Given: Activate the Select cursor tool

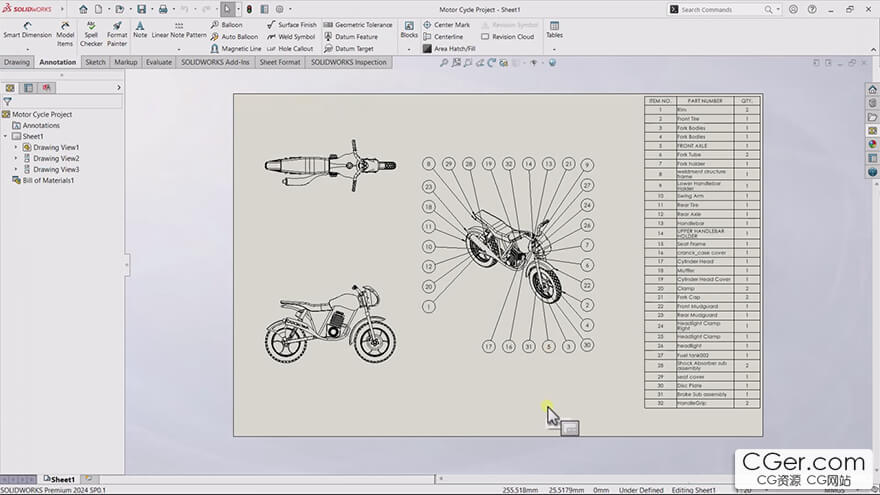Looking at the screenshot, I should (227, 9).
